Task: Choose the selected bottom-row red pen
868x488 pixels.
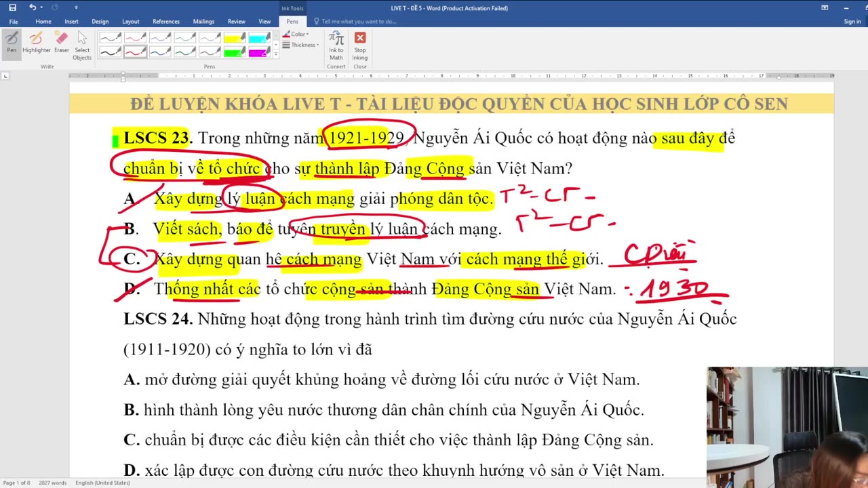Action: pos(135,52)
